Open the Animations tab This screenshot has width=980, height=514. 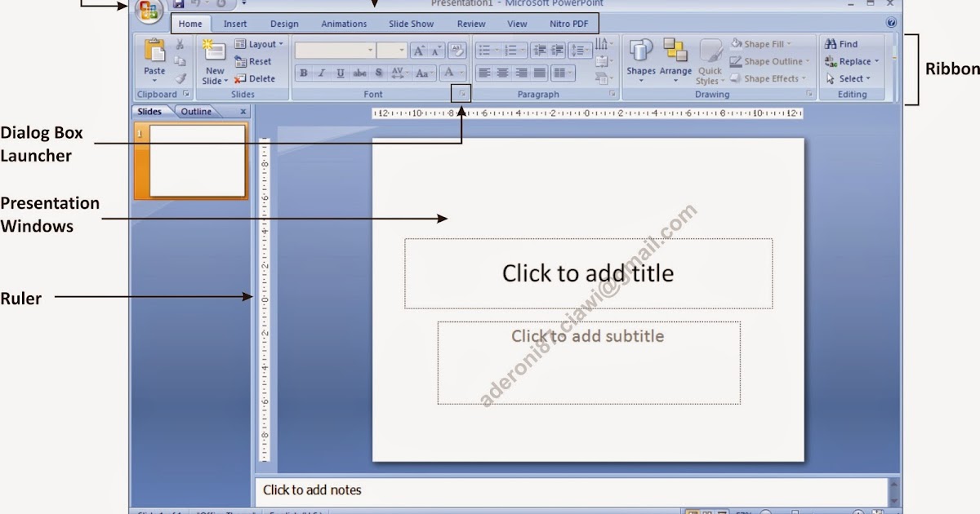tap(344, 24)
